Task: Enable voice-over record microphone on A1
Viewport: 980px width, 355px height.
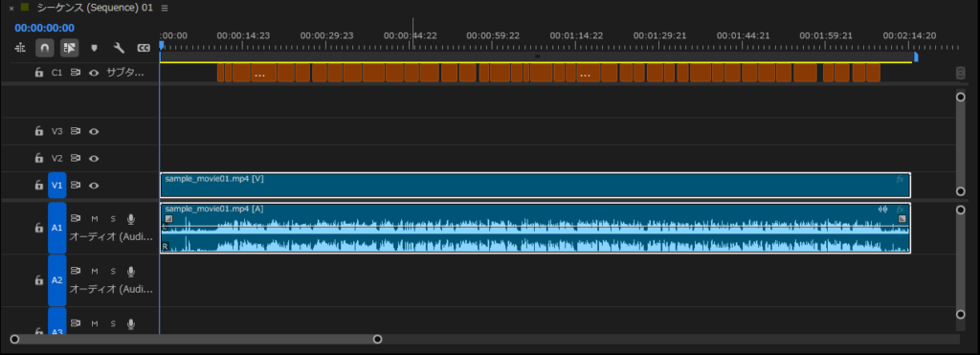Action: (x=130, y=219)
